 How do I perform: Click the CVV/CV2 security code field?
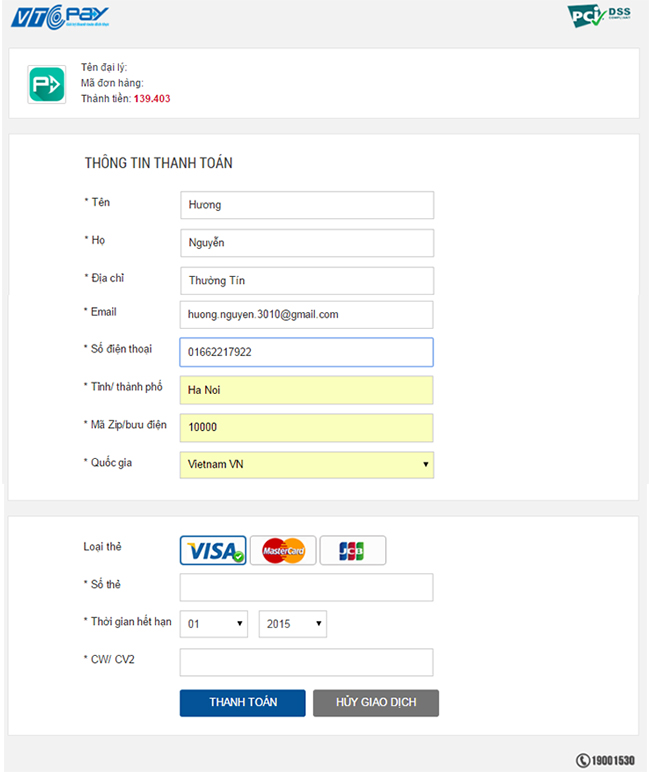307,662
